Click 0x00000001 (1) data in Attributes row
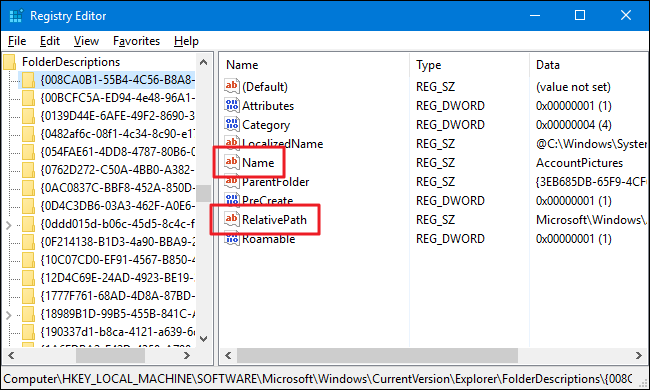Screen dimensions: 650x390 [x=574, y=106]
